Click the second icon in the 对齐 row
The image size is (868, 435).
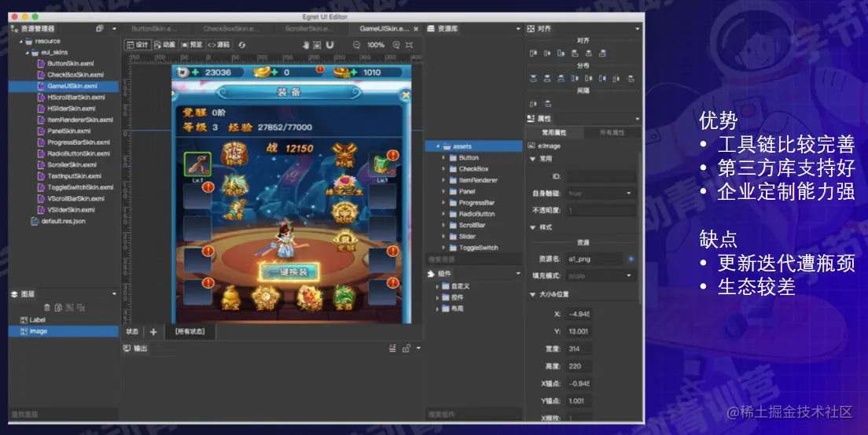547,53
